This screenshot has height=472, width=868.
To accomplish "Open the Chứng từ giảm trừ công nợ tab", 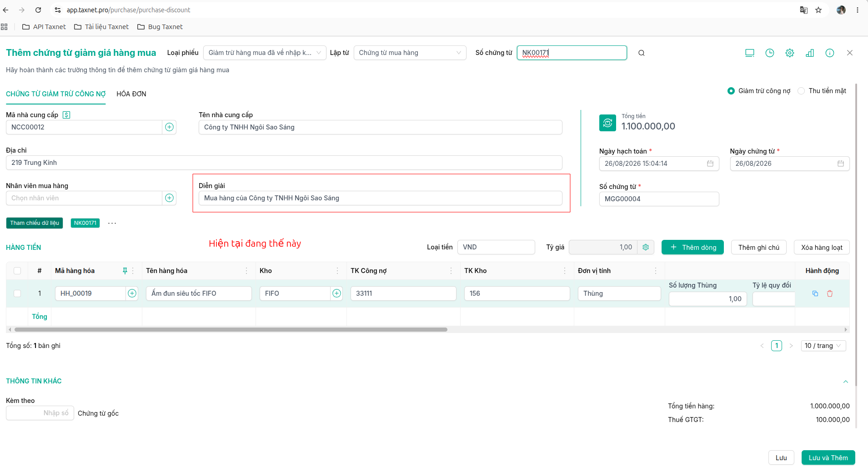I will (x=56, y=94).
